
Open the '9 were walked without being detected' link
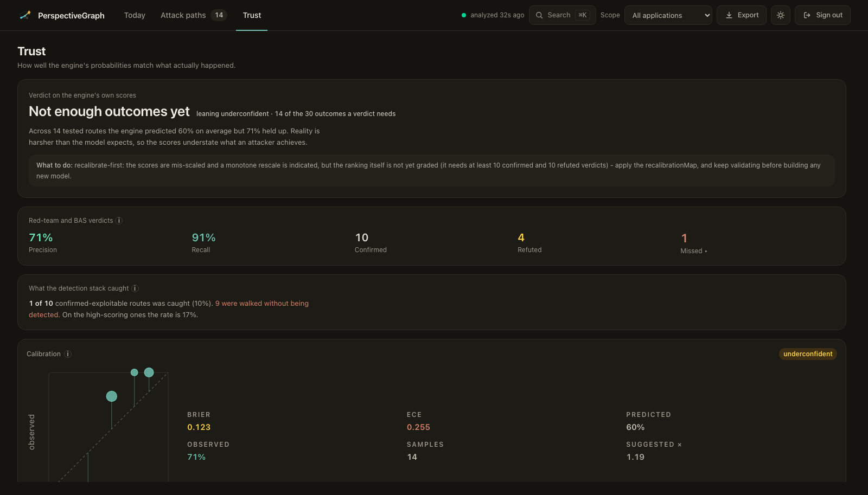point(169,309)
